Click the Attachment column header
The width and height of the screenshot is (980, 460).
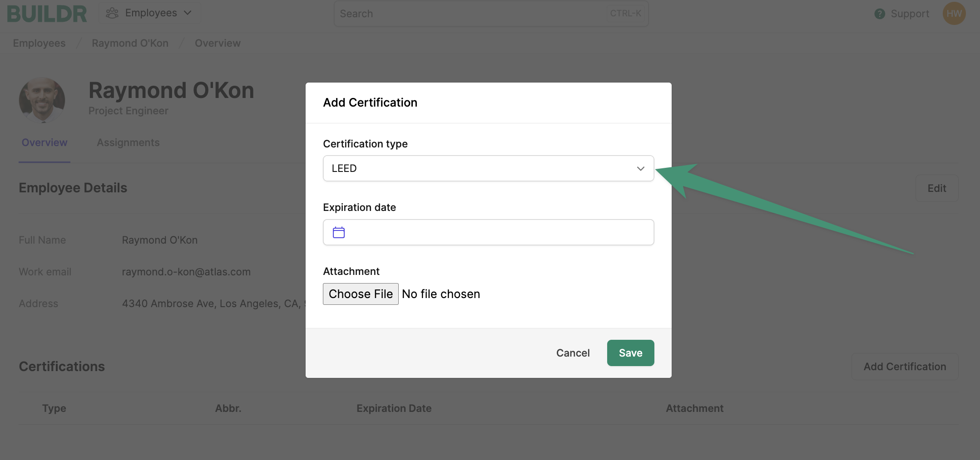click(694, 408)
